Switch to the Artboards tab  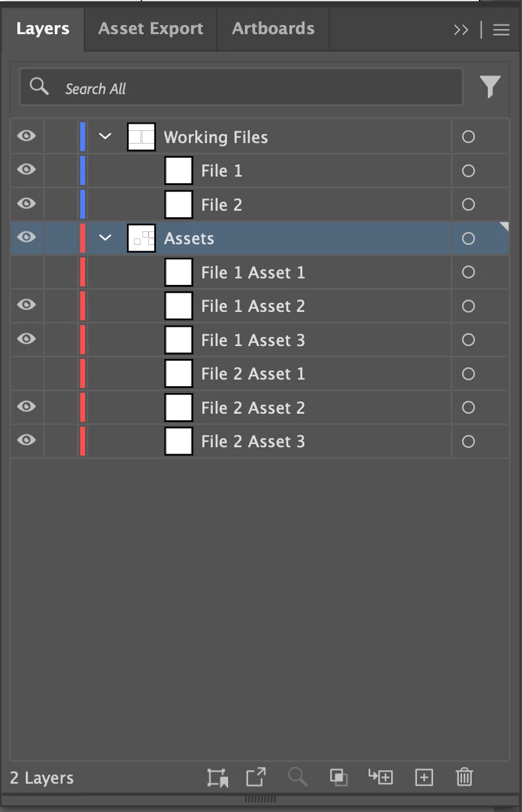click(273, 28)
